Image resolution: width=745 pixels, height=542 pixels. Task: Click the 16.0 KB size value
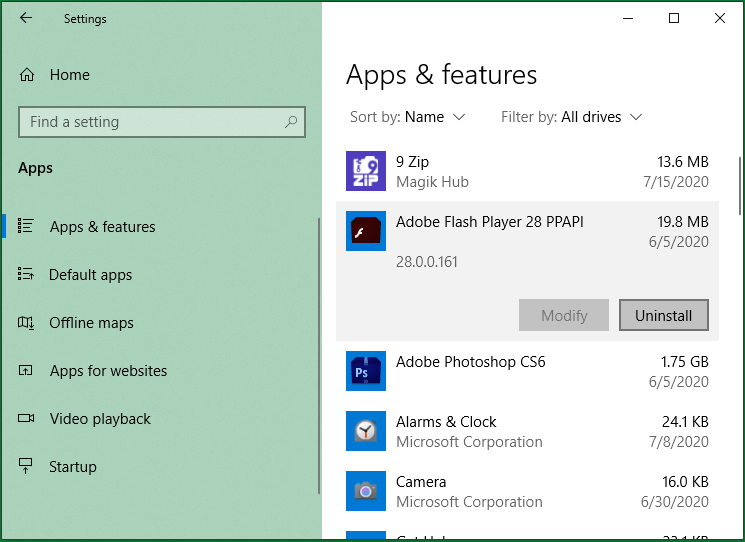[685, 482]
